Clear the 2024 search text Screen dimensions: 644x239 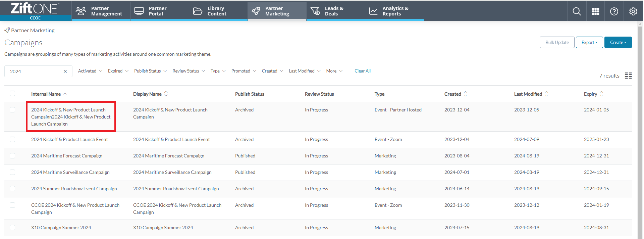click(x=65, y=71)
